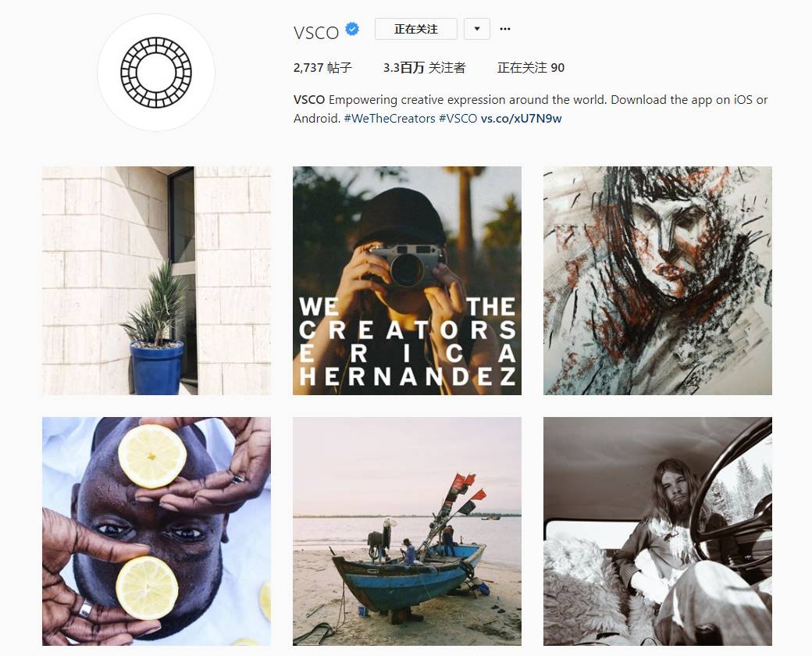812x656 pixels.
Task: Follow the vs.co/xU7N9w link in bio
Action: pos(521,119)
